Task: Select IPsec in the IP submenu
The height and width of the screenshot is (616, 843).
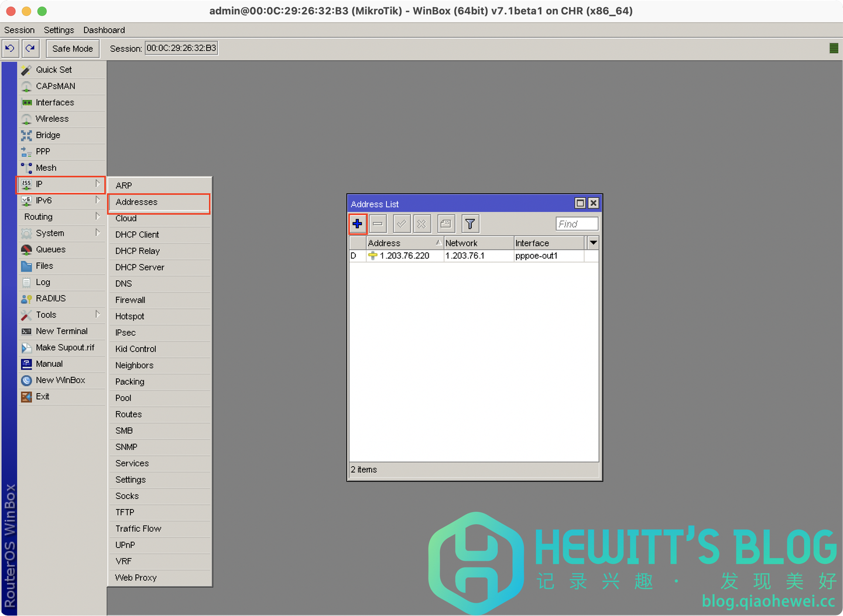Action: click(x=159, y=333)
